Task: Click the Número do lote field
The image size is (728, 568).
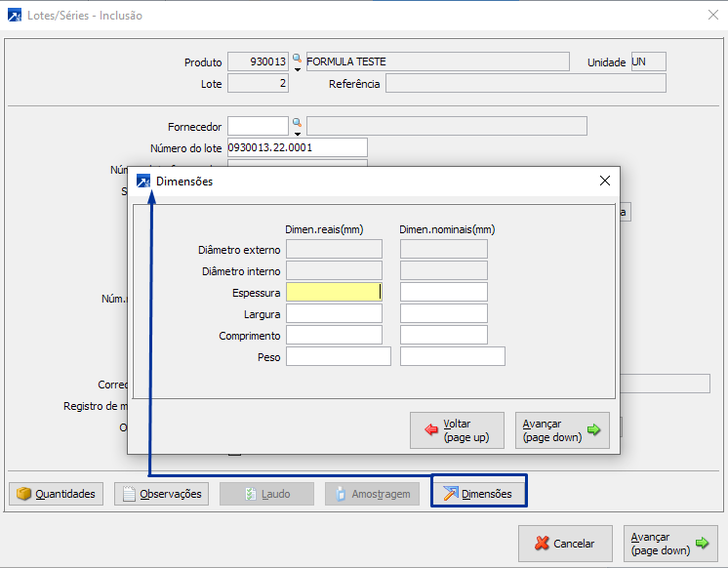Action: coord(297,147)
